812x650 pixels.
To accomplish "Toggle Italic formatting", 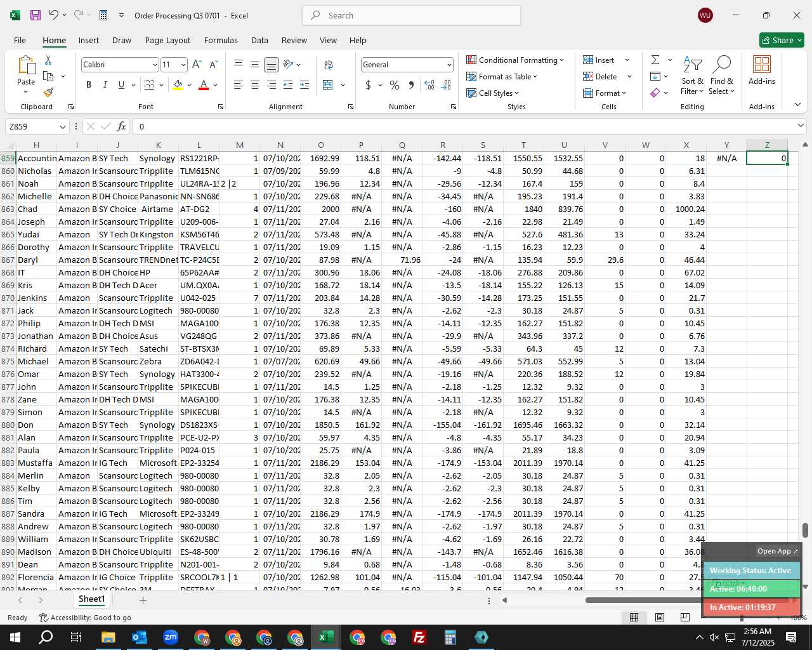I will [x=105, y=84].
